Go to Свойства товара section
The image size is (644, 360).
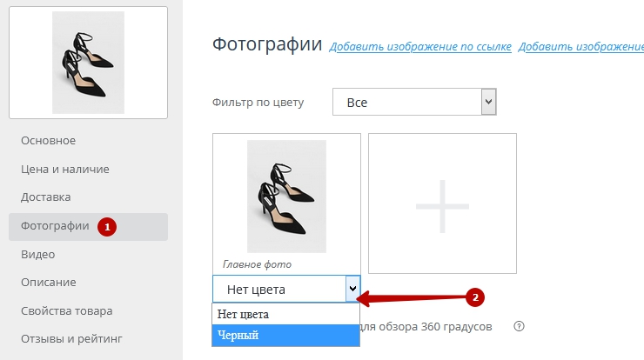(x=67, y=311)
